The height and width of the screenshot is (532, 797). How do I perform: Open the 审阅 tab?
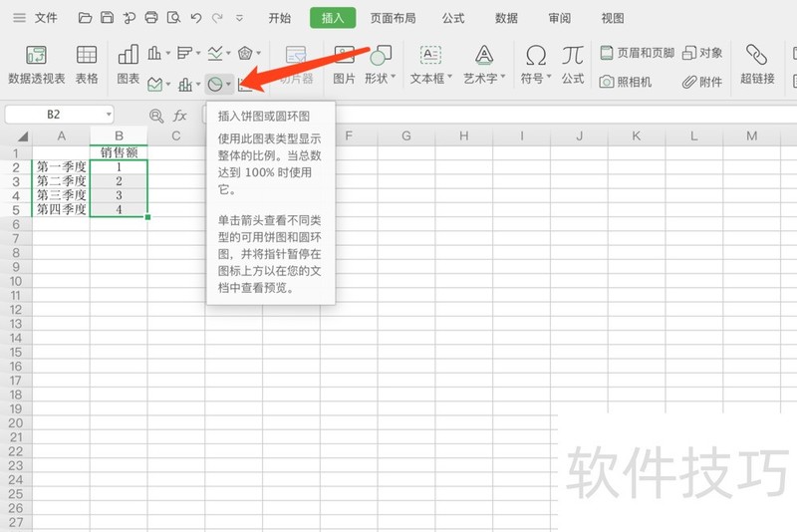pyautogui.click(x=559, y=18)
